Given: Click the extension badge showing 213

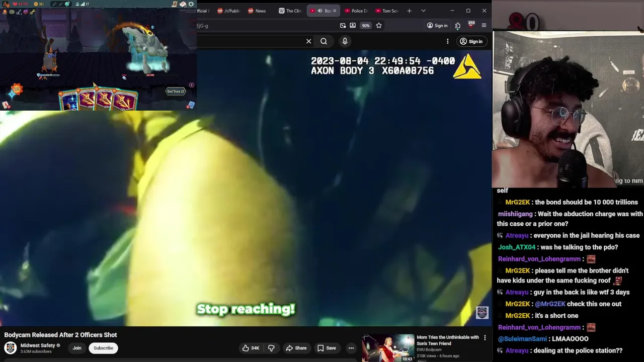Looking at the screenshot, I should click(471, 25).
